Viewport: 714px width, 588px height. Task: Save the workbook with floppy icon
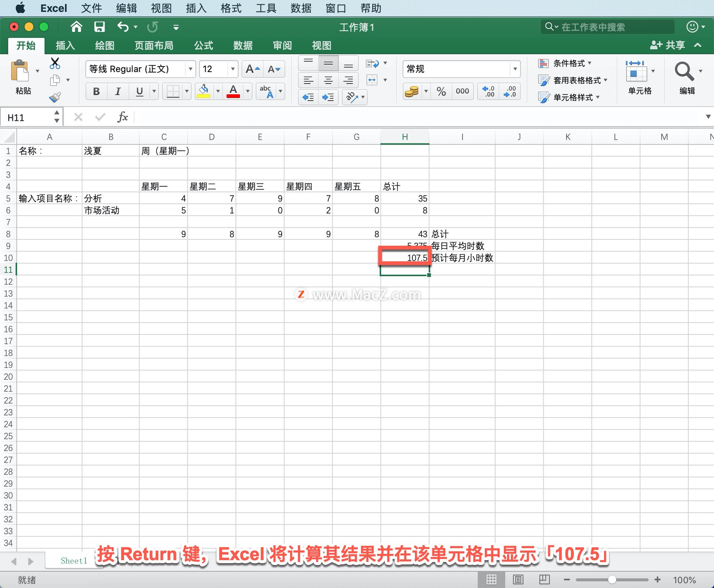(x=99, y=27)
